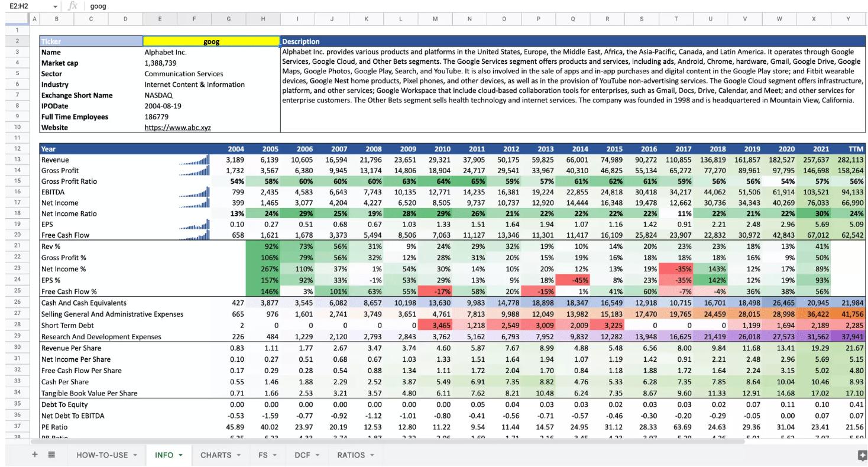Select the NASDAQ exchange cell
This screenshot has width=868, height=467.
pyautogui.click(x=159, y=95)
